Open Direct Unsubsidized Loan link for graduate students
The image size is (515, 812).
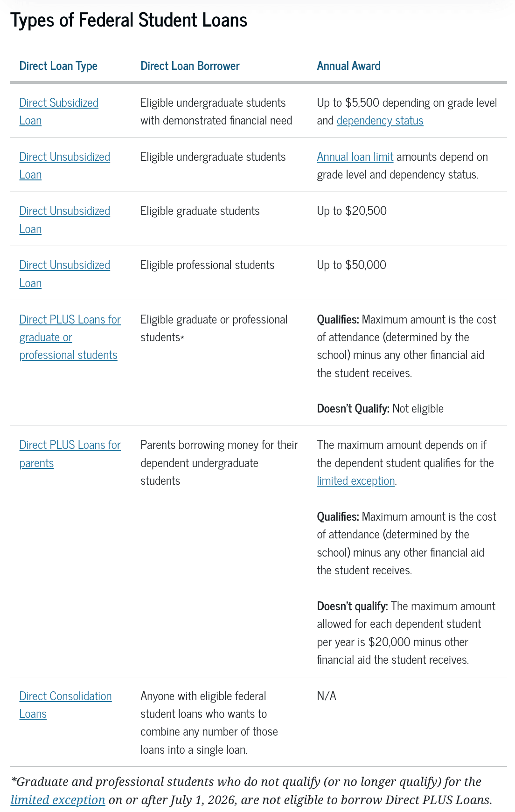(x=65, y=220)
